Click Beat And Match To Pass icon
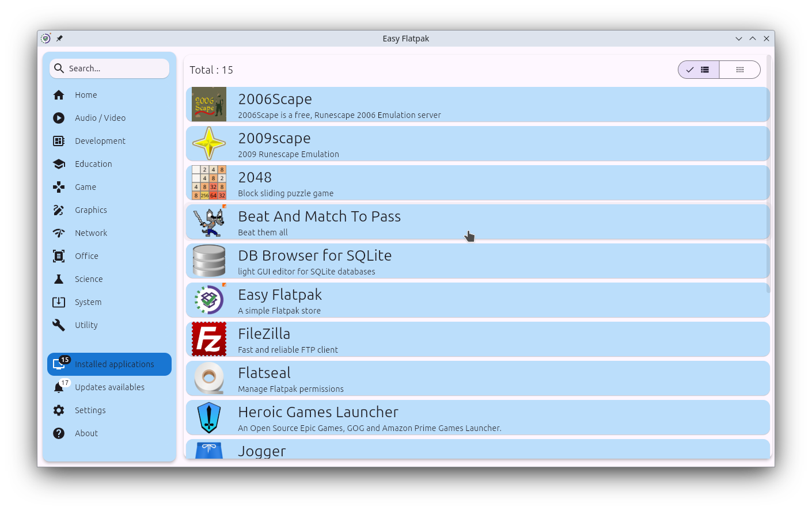The height and width of the screenshot is (511, 812). click(209, 222)
